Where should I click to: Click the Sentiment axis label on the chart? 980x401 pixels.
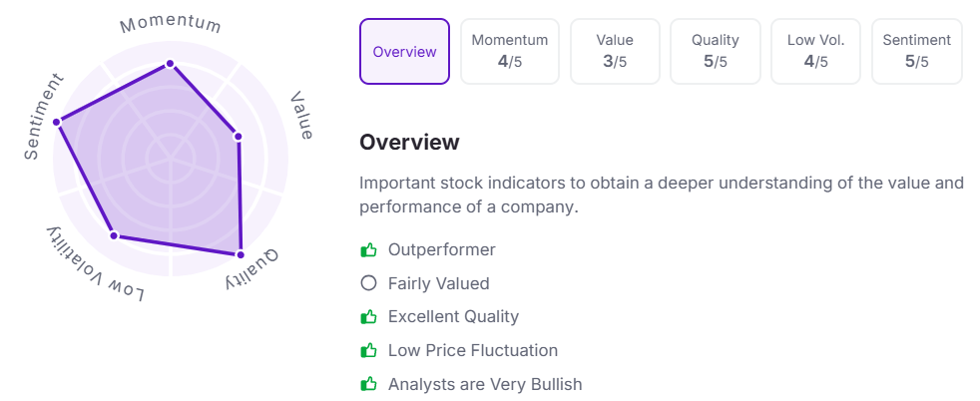[44, 117]
